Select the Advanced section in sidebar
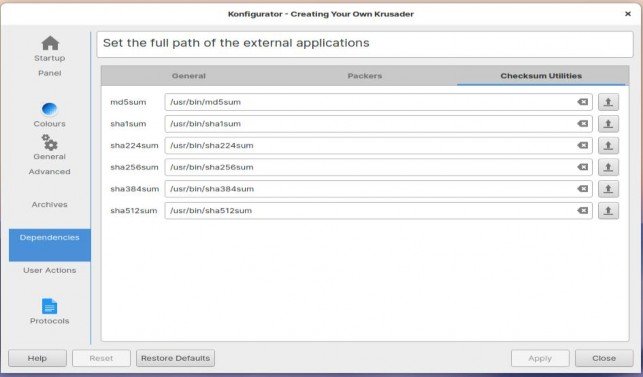 (50, 171)
